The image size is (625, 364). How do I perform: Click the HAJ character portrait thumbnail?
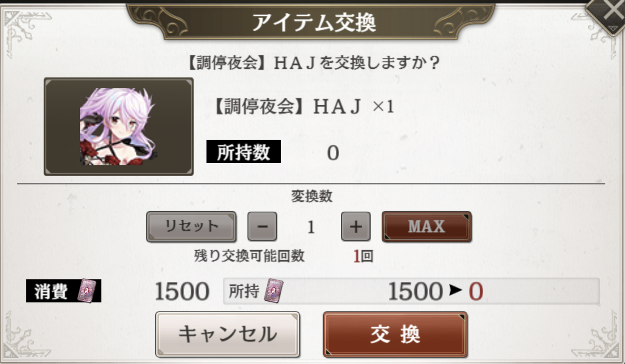pyautogui.click(x=118, y=126)
